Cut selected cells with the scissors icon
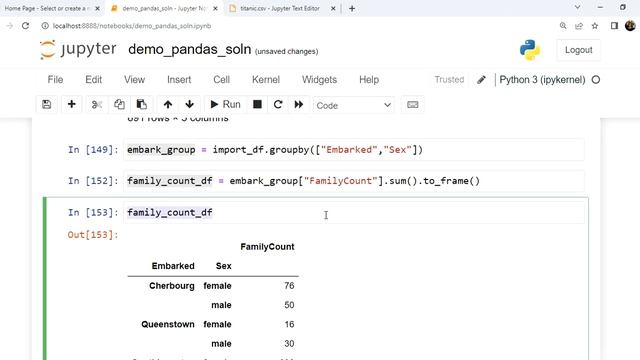This screenshot has width=640, height=360. click(x=97, y=104)
